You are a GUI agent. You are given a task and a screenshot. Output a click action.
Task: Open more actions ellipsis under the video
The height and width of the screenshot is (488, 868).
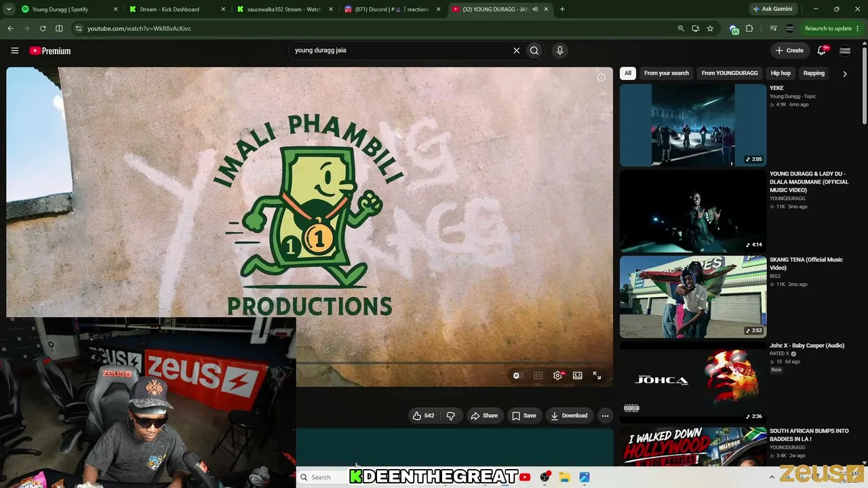click(x=605, y=415)
